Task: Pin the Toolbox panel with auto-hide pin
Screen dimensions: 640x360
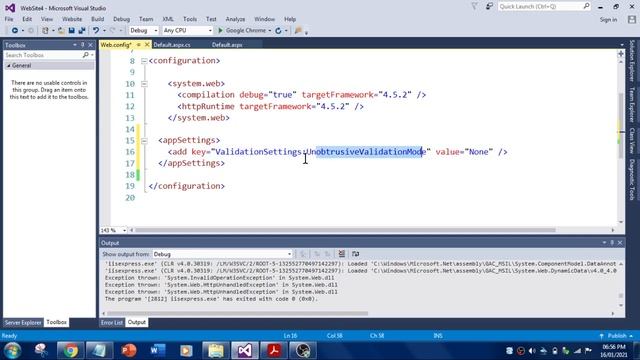Action: tap(82, 45)
